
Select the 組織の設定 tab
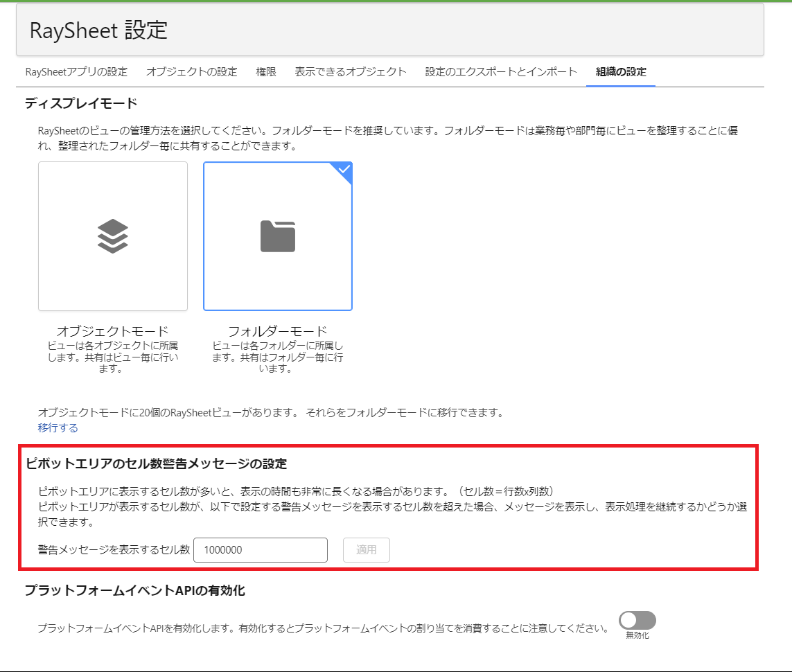(x=621, y=71)
